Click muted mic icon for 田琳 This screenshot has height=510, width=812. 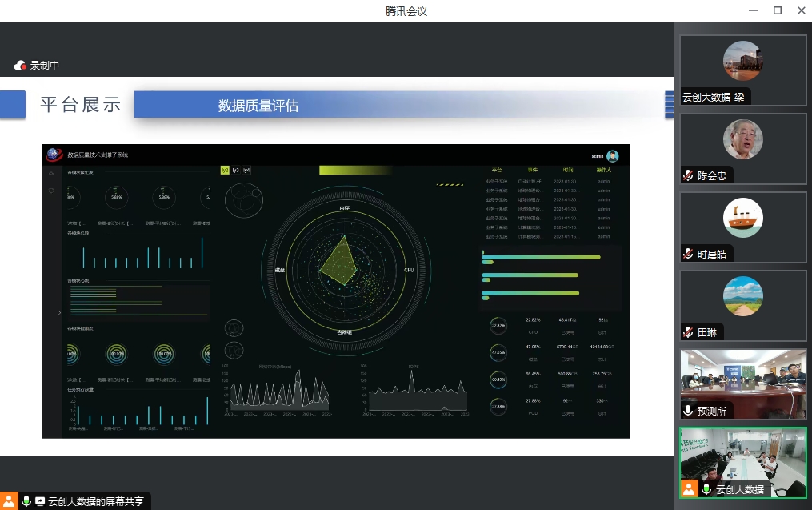pyautogui.click(x=688, y=332)
